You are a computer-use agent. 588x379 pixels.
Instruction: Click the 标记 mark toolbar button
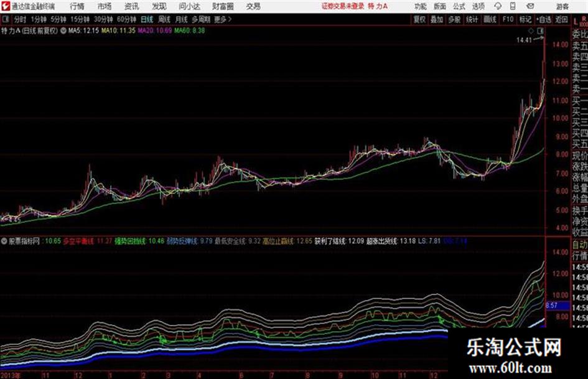[525, 19]
